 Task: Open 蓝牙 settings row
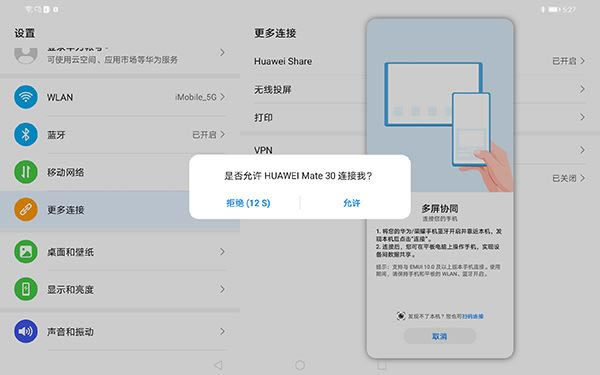coord(120,135)
